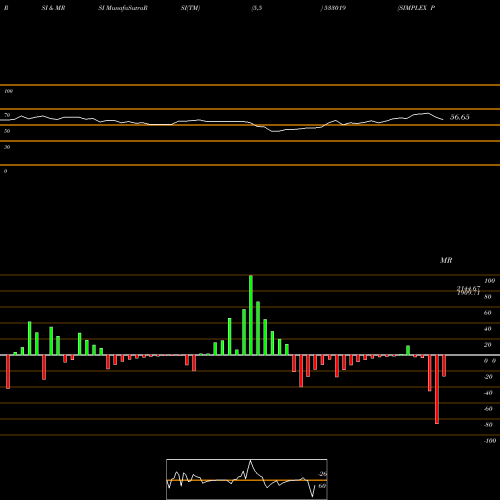Click the 'SI MunafaSutraR' header text
This screenshot has width=500, height=500.
[123, 8]
